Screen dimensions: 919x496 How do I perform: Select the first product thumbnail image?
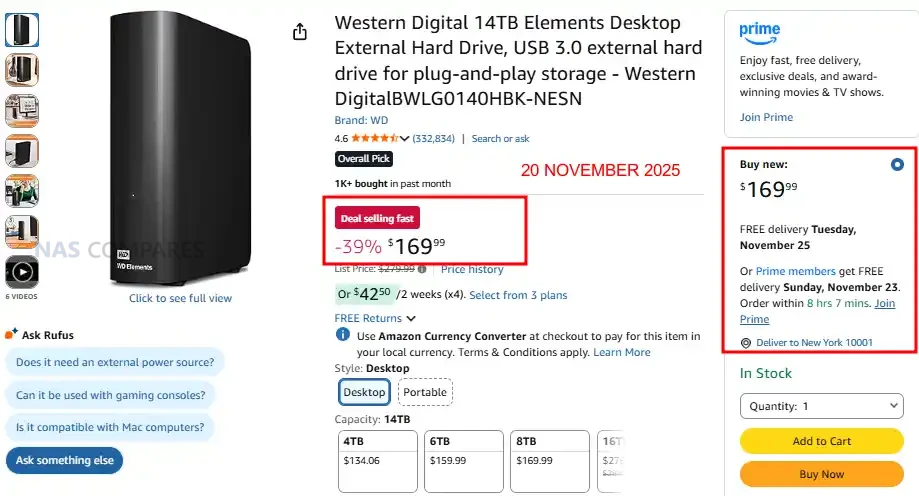tap(22, 30)
